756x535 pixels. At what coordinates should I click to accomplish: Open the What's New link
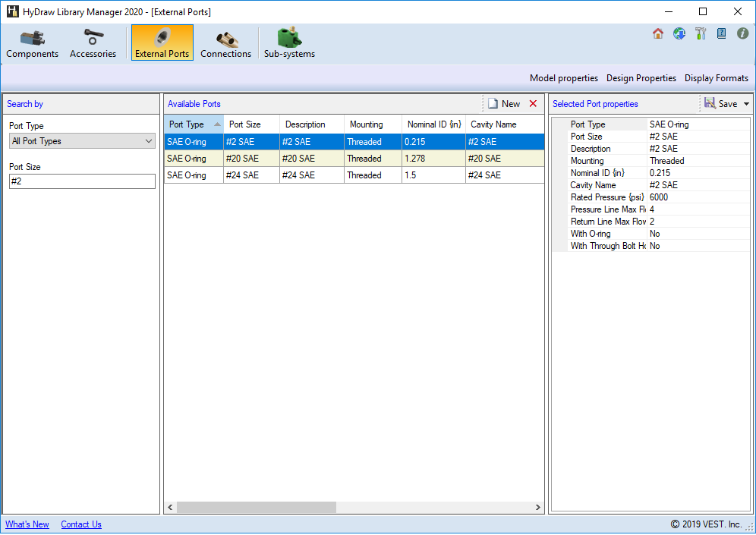27,524
